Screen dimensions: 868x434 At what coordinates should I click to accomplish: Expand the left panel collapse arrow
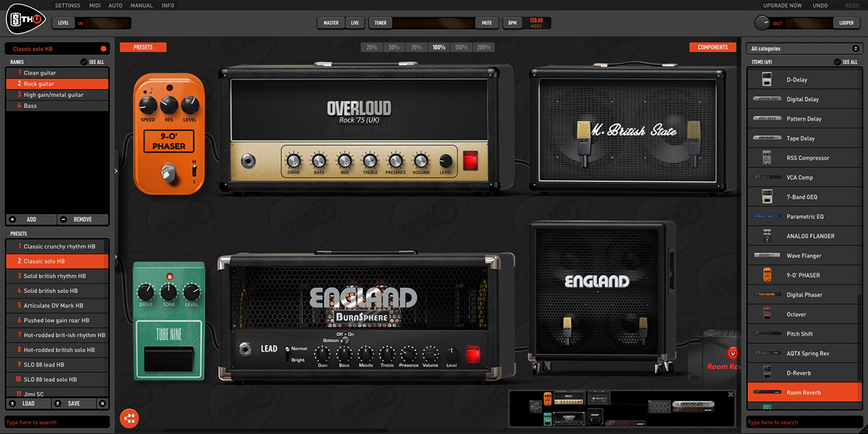pyautogui.click(x=116, y=170)
